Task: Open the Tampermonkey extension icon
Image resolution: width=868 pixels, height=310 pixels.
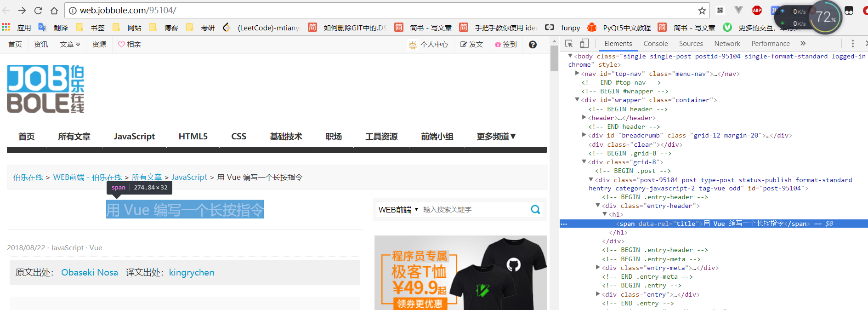Action: 849,11
